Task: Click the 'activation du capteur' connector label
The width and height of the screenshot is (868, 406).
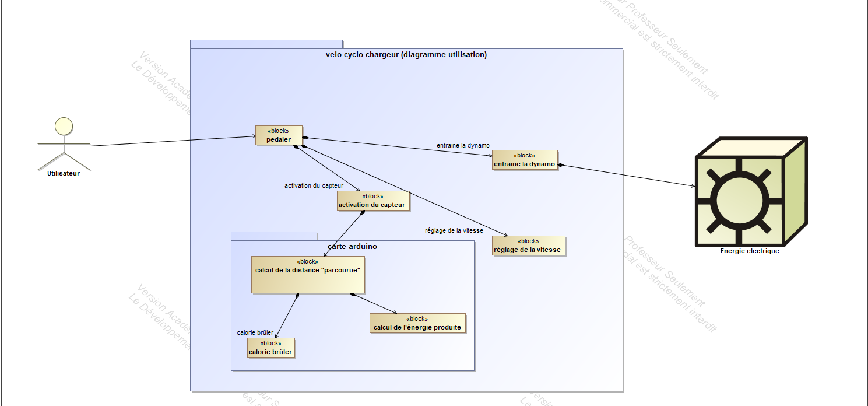Action: point(314,185)
